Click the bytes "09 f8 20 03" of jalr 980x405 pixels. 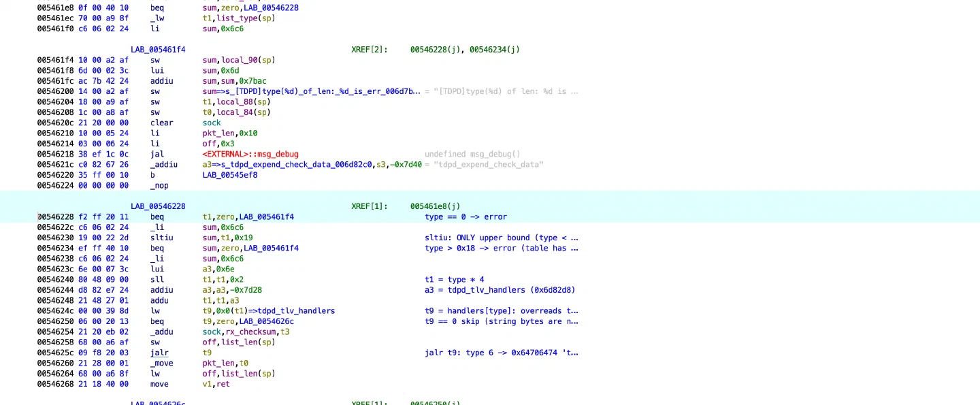tap(103, 353)
